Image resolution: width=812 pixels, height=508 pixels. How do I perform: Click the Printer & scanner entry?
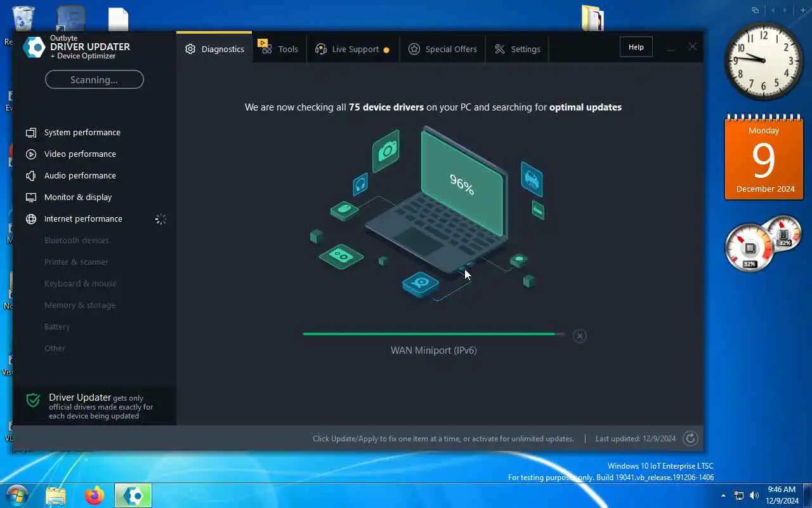tap(76, 262)
